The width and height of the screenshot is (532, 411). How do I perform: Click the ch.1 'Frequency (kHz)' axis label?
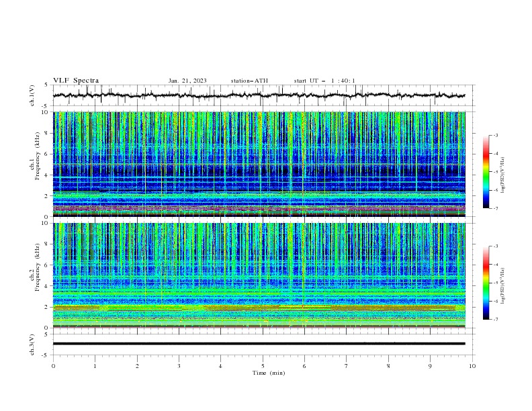[x=37, y=156]
